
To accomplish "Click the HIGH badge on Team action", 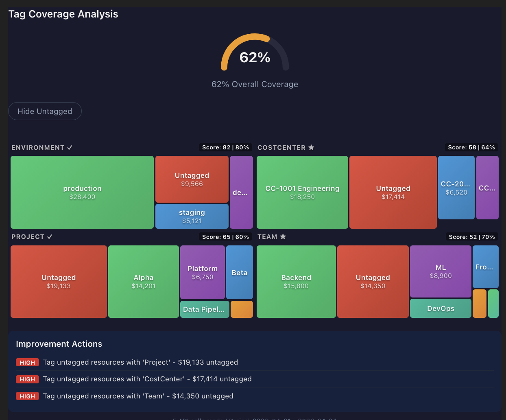I will (27, 396).
